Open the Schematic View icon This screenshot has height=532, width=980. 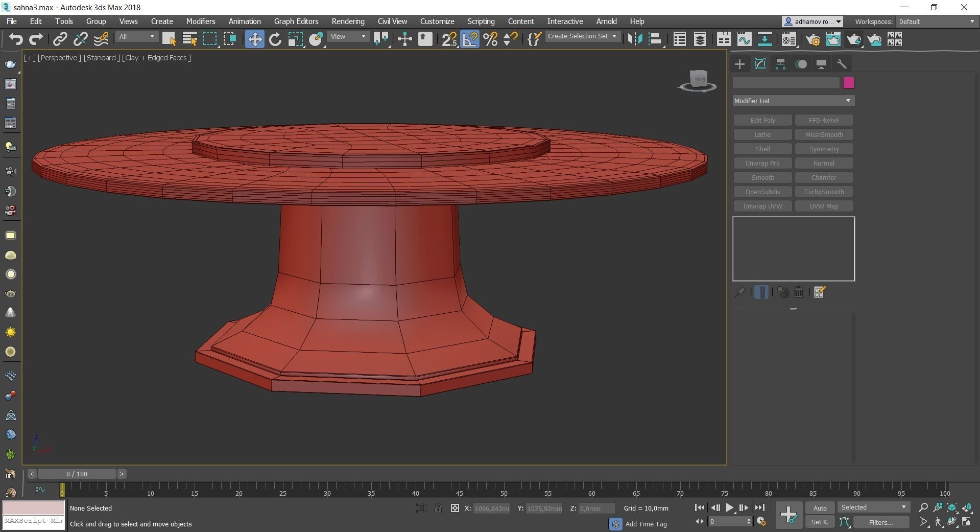[764, 39]
